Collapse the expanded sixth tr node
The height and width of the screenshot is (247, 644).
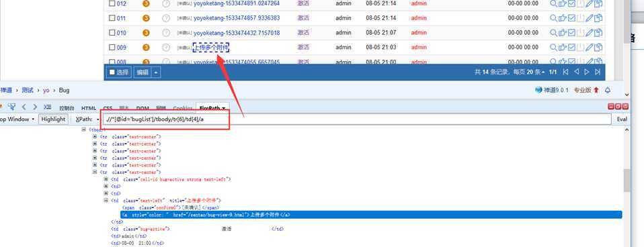pyautogui.click(x=95, y=172)
